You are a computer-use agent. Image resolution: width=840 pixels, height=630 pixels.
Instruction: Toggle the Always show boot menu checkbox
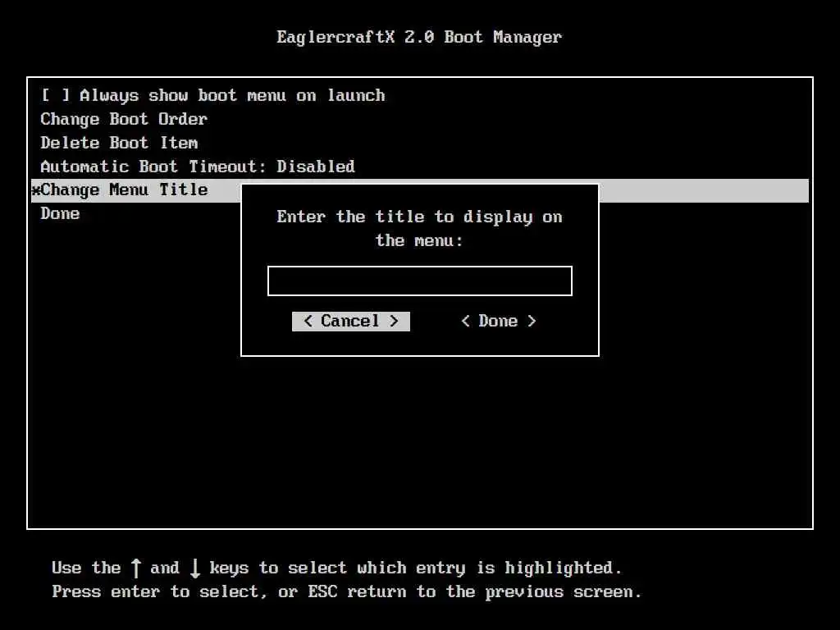pyautogui.click(x=56, y=95)
